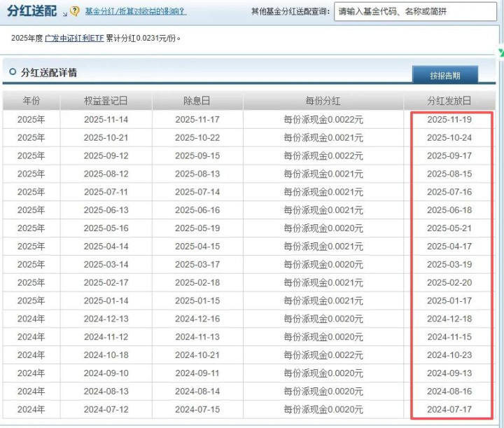
Task: Click the 2025-10-21 registration date cell
Action: pyautogui.click(x=106, y=138)
